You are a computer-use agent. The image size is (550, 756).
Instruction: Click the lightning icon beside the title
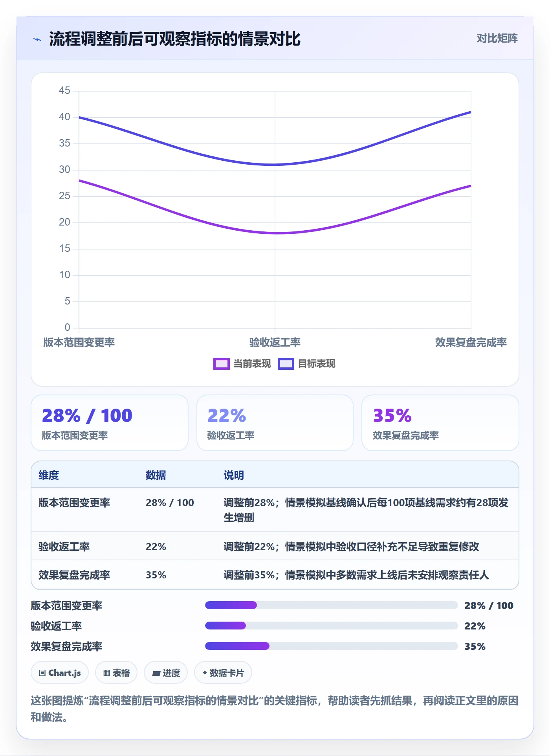coord(37,39)
